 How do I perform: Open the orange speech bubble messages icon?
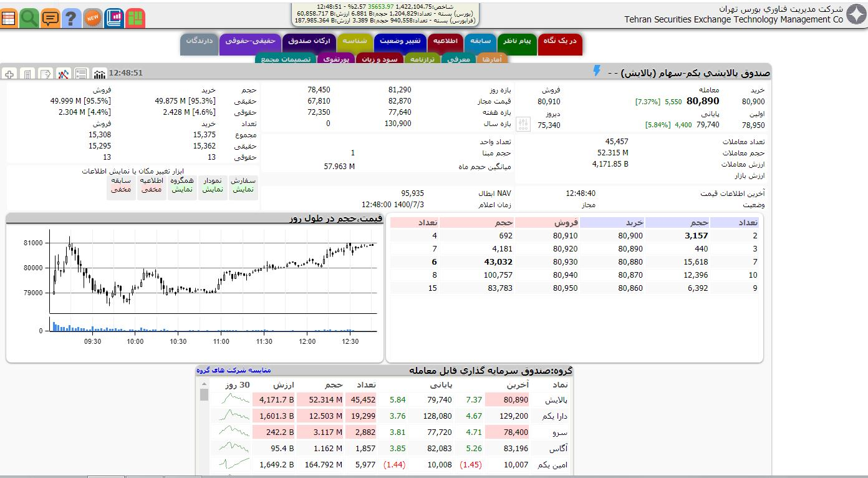point(50,18)
